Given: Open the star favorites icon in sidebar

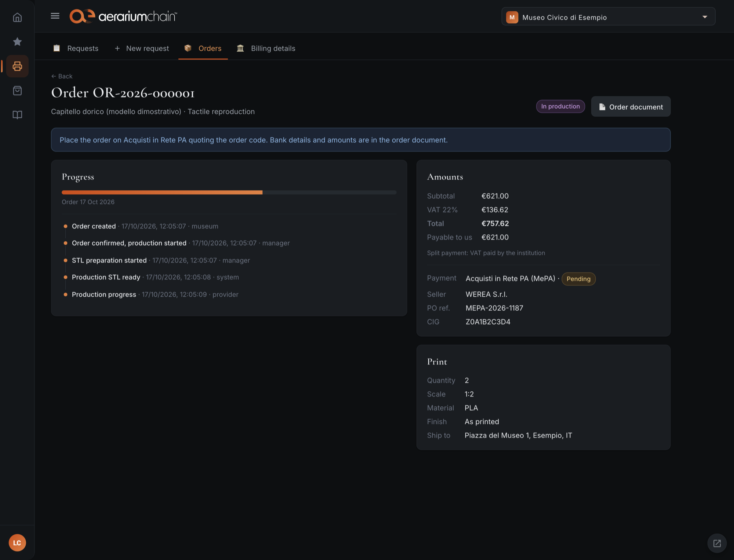Looking at the screenshot, I should [17, 41].
